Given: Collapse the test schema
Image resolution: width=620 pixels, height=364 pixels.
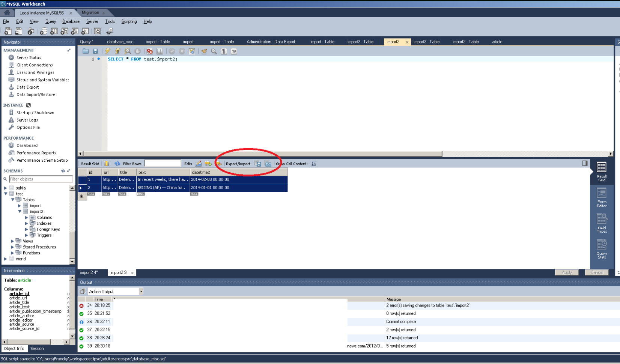Looking at the screenshot, I should click(x=5, y=193).
